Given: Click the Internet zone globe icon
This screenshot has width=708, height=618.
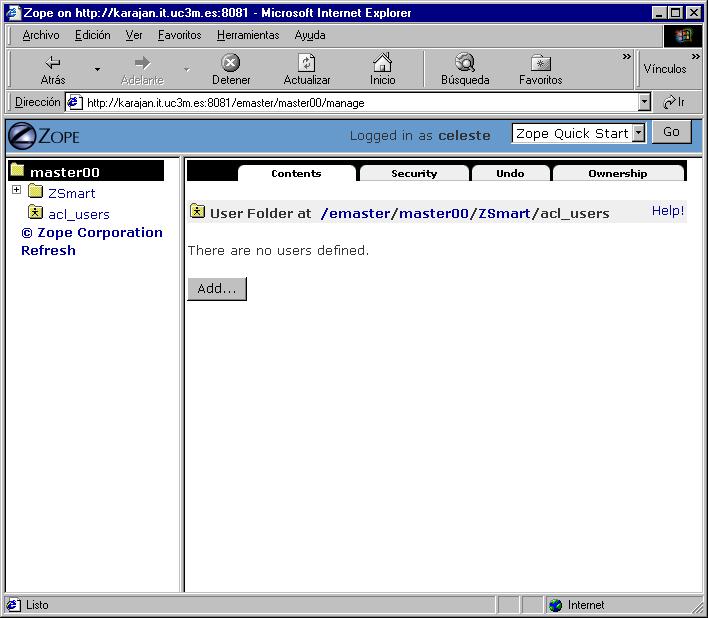Looking at the screenshot, I should tap(555, 605).
